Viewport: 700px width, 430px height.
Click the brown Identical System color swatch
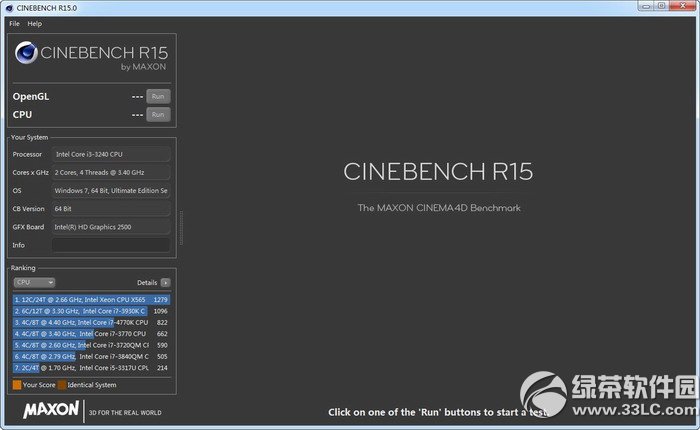pyautogui.click(x=62, y=385)
